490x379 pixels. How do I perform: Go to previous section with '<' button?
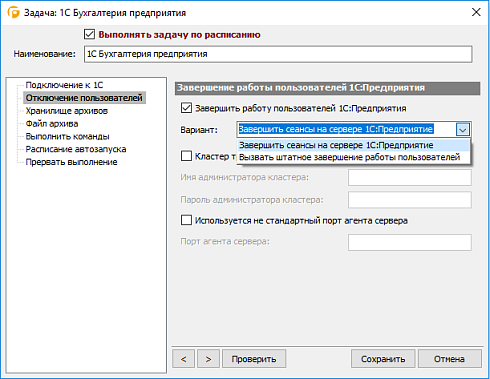pos(183,359)
